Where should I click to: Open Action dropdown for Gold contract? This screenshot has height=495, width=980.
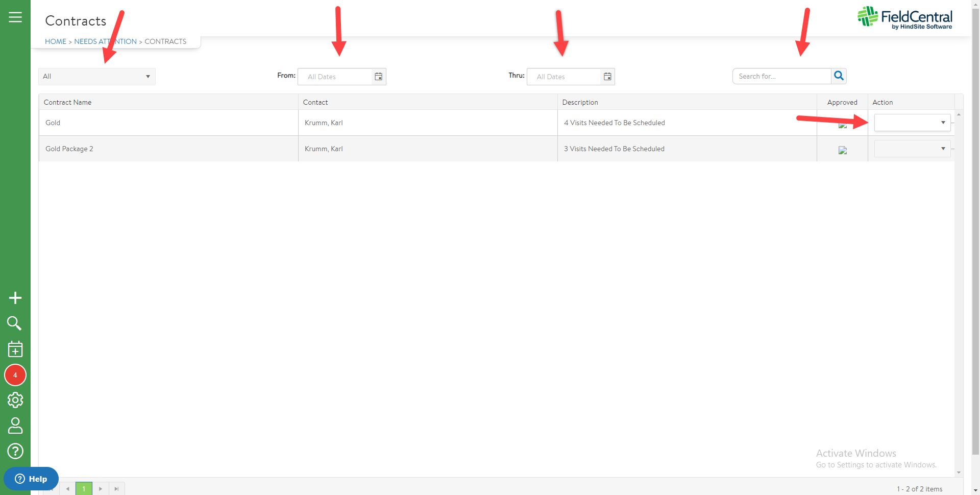[x=912, y=123]
